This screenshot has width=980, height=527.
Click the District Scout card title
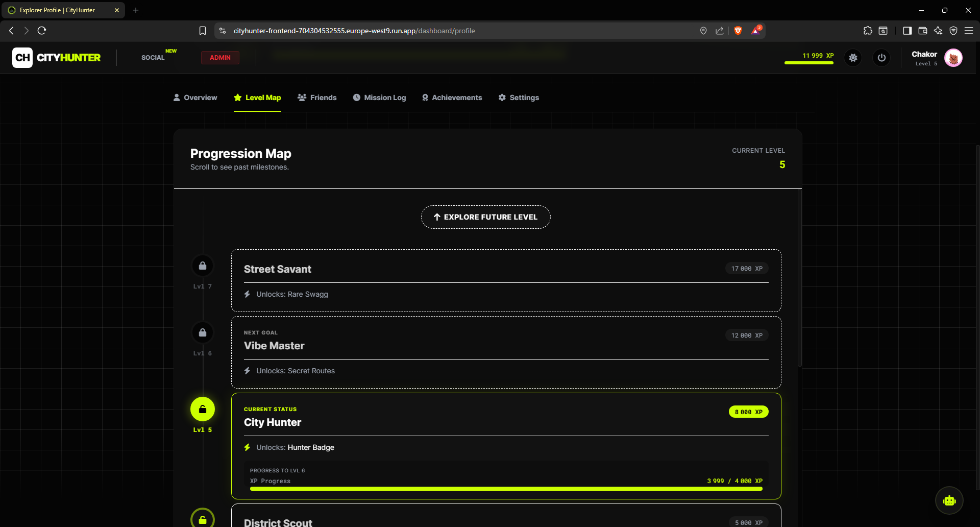pyautogui.click(x=278, y=522)
